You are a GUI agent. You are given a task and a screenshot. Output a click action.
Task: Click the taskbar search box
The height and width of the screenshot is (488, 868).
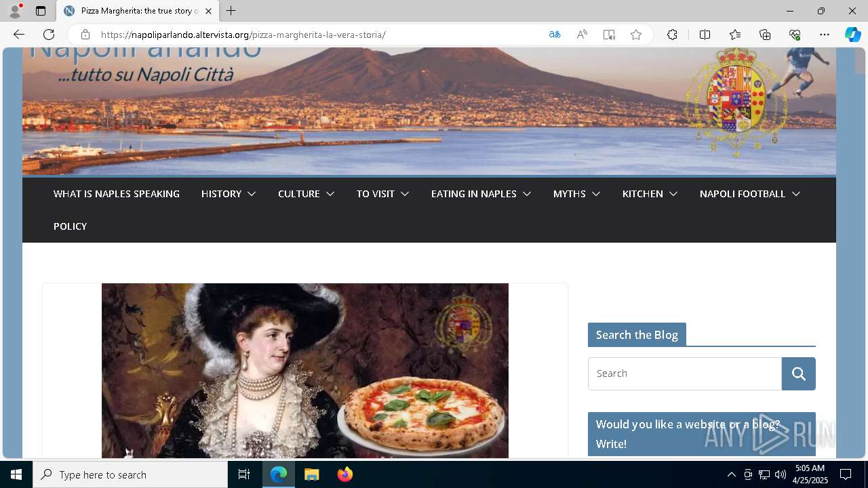pos(130,474)
